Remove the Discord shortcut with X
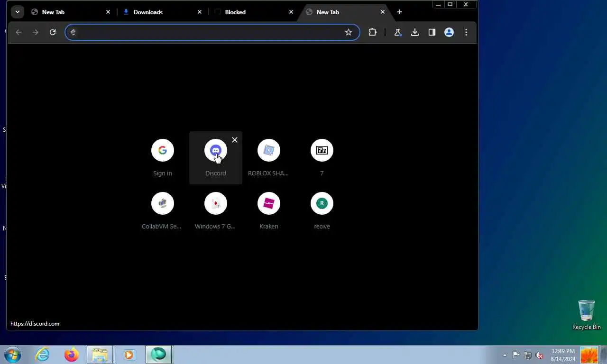 click(235, 140)
